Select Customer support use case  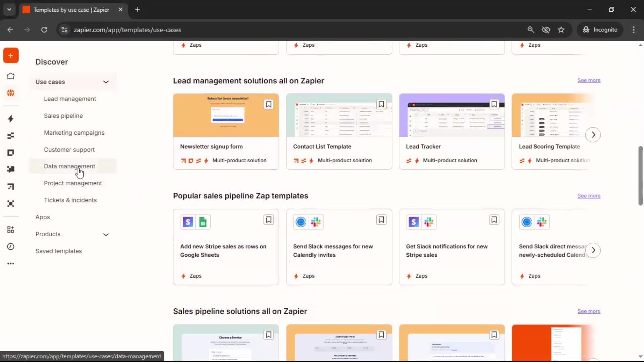tap(69, 150)
